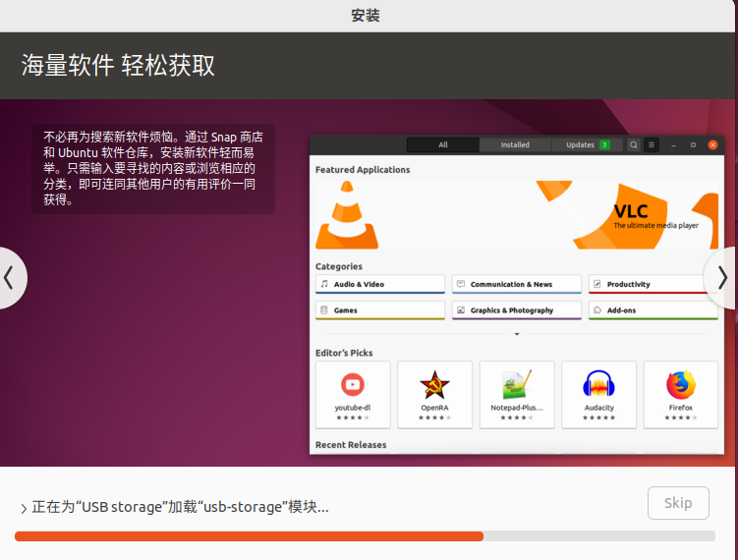Open the hamburger menu icon
This screenshot has width=738, height=560.
tap(652, 145)
